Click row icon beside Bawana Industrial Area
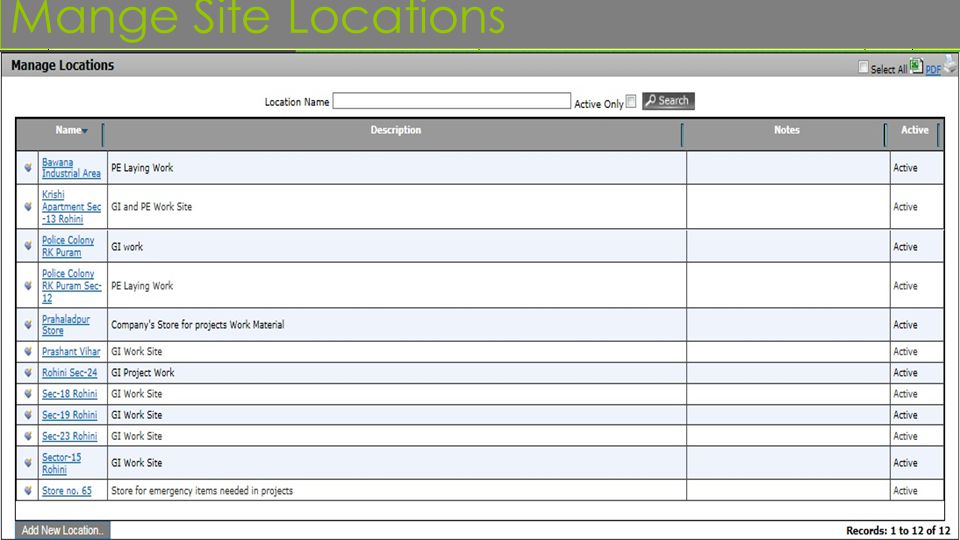Image resolution: width=960 pixels, height=540 pixels. pos(28,168)
